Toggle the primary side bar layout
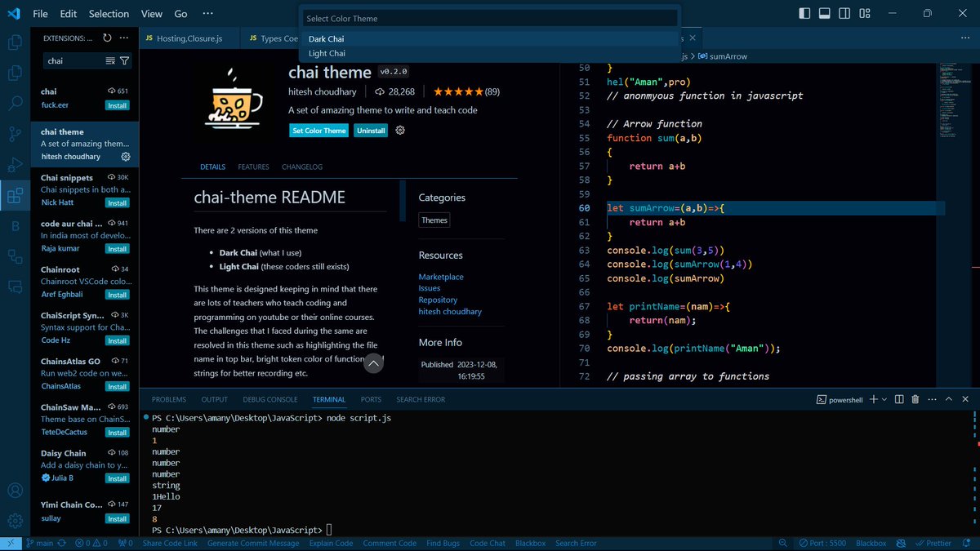980x551 pixels. click(x=804, y=13)
